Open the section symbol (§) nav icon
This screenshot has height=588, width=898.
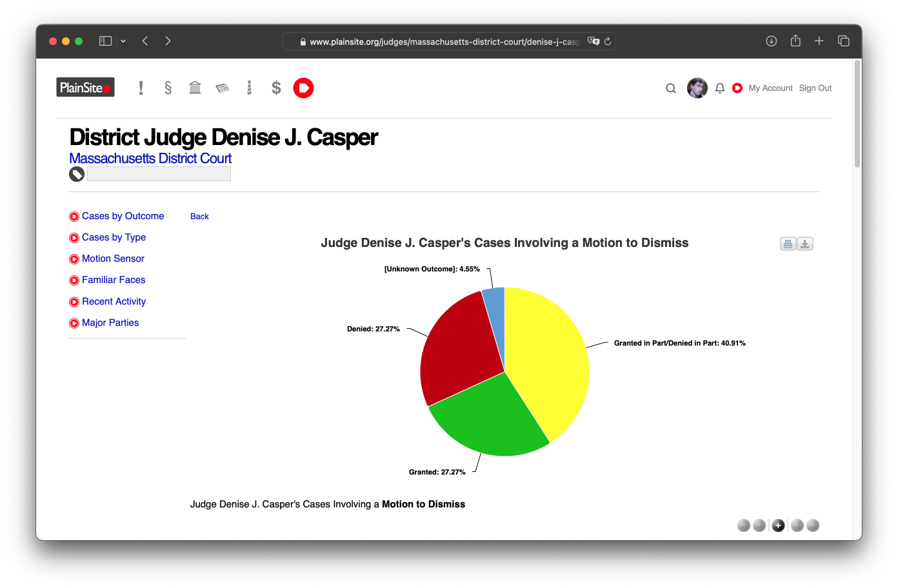[x=168, y=88]
